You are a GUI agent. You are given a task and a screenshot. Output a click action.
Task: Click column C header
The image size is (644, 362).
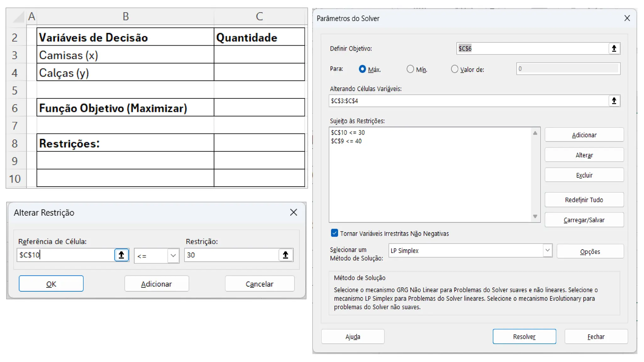259,16
